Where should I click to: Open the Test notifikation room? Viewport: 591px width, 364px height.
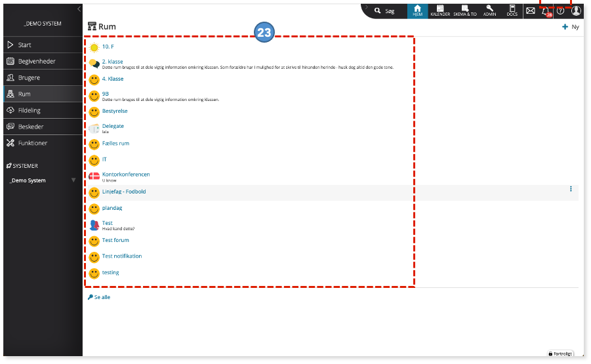(122, 256)
